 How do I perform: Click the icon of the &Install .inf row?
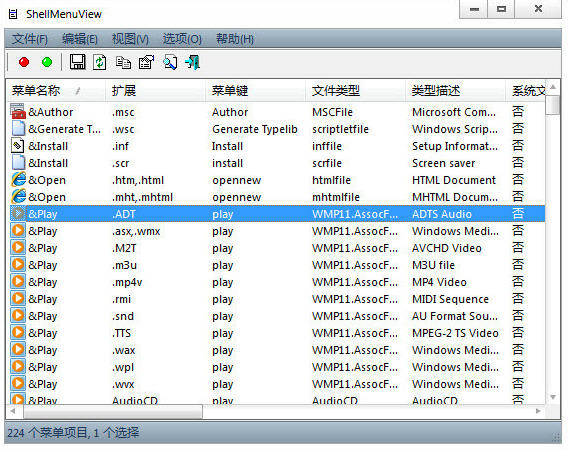[x=18, y=146]
